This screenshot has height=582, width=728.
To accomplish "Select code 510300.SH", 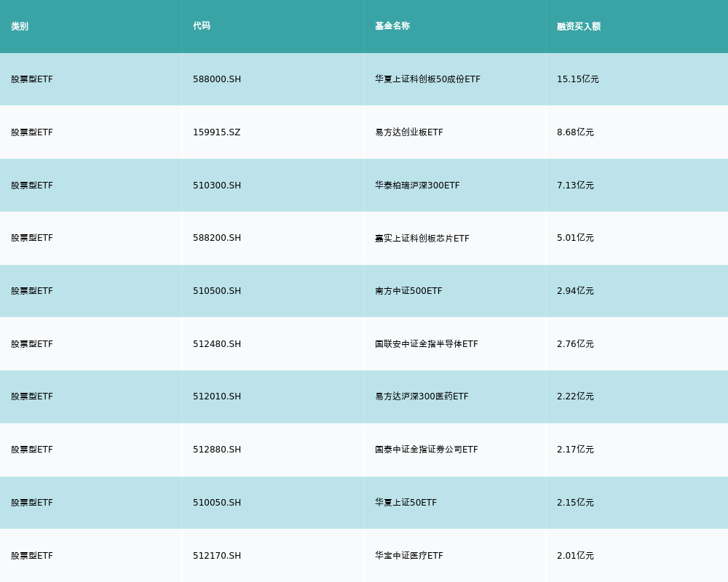I will (x=217, y=186).
